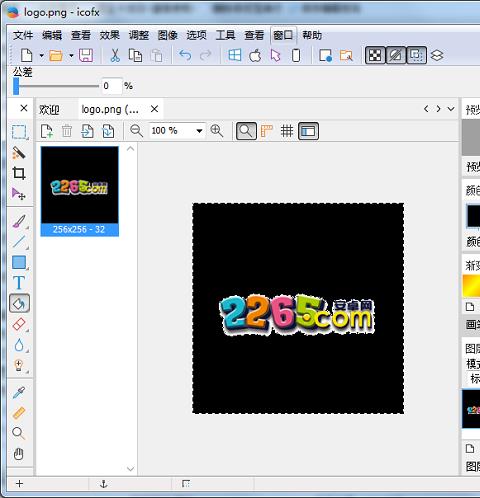Open the 编辑 menu
Viewport: 480px width, 498px height.
tap(52, 35)
